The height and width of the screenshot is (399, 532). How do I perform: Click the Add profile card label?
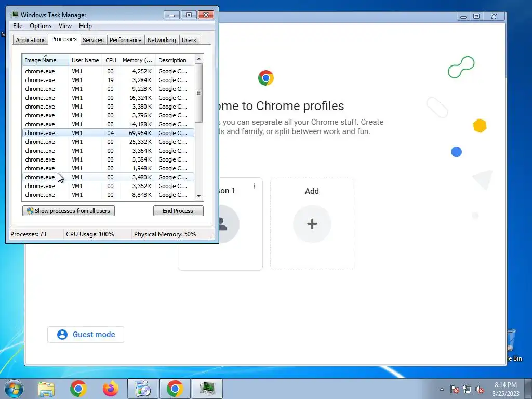312,191
